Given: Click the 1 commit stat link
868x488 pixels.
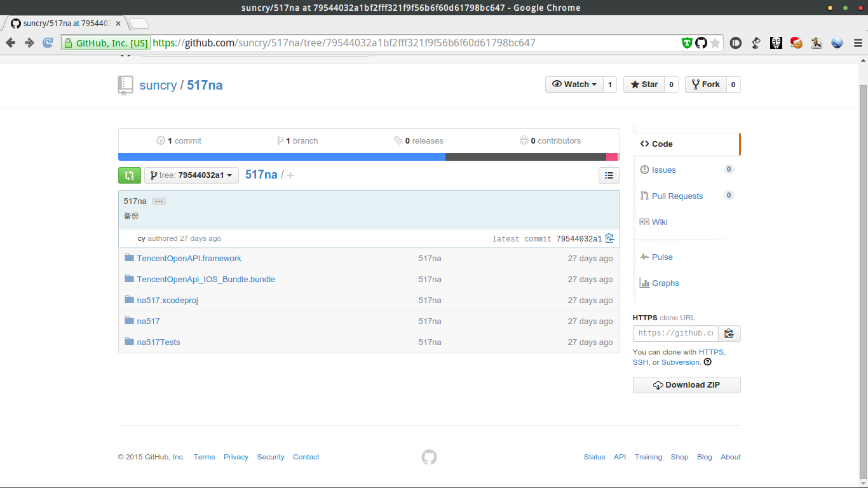Looking at the screenshot, I should (x=179, y=141).
